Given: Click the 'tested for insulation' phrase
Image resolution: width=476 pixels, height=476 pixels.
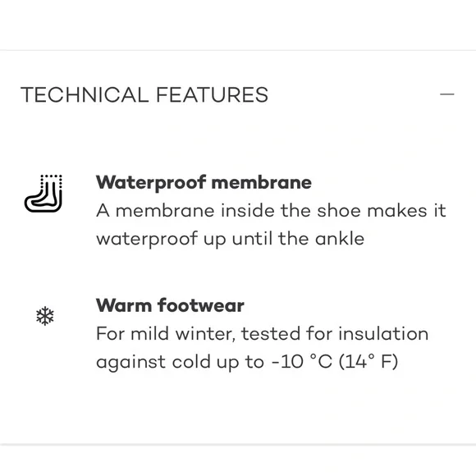Looking at the screenshot, I should click(335, 333).
